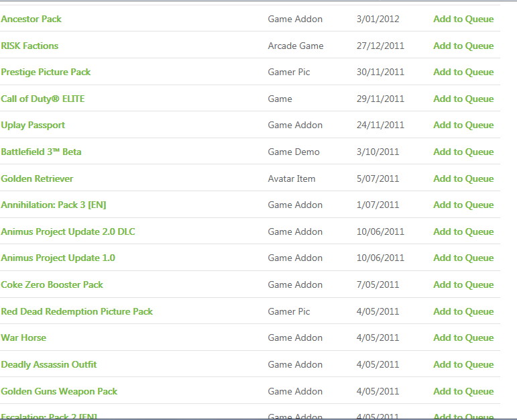This screenshot has width=517, height=420.
Task: Open Coke Zero Booster Pack link
Action: point(52,284)
